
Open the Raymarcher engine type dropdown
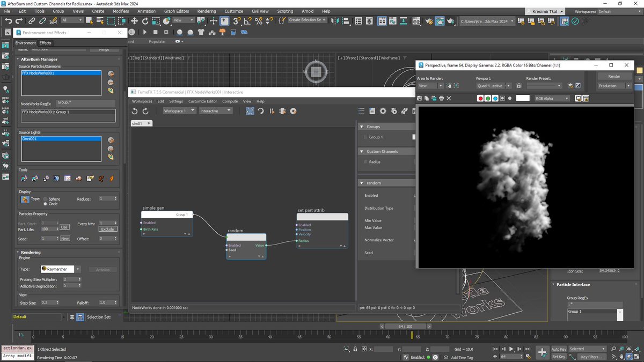[61, 269]
